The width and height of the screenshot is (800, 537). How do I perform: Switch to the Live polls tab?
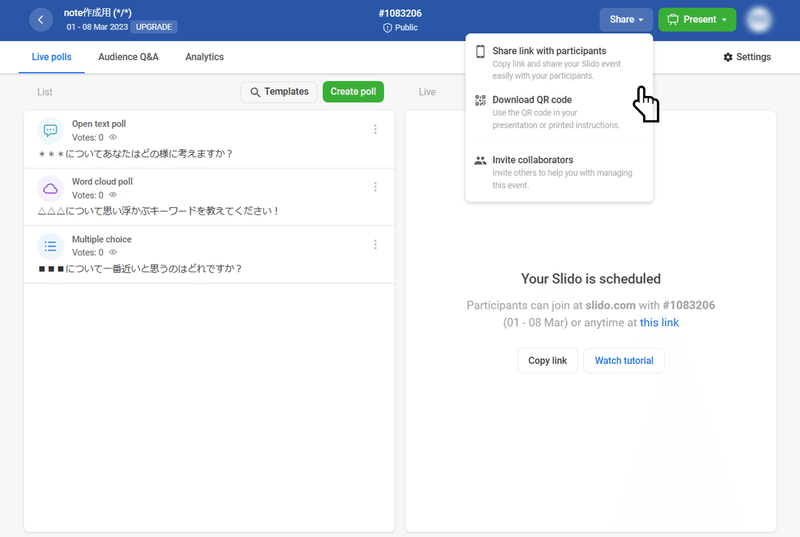[x=52, y=57]
